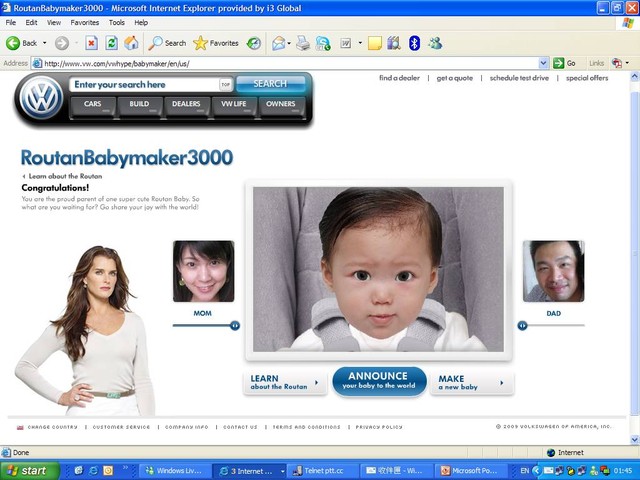
Task: Click the Volkswagen logo
Action: coord(41,98)
